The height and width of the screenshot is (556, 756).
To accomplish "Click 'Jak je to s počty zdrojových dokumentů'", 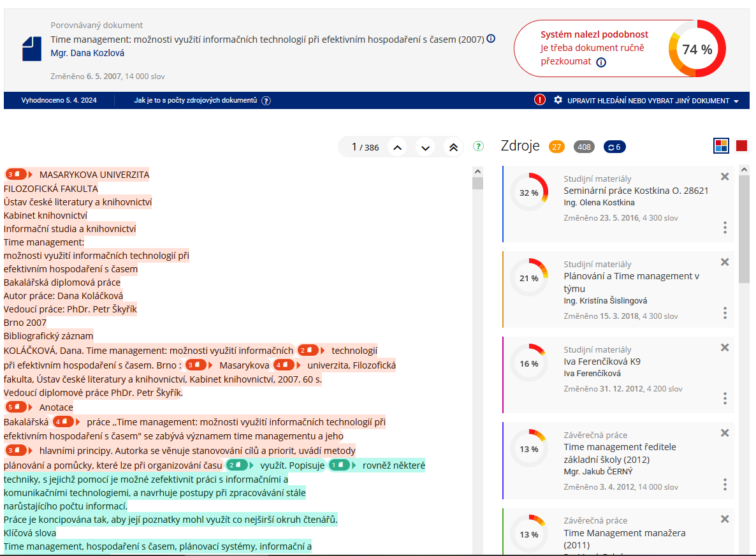I will click(195, 100).
